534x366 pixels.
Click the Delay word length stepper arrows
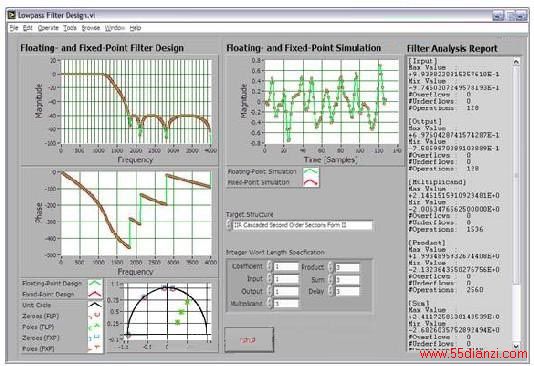331,291
